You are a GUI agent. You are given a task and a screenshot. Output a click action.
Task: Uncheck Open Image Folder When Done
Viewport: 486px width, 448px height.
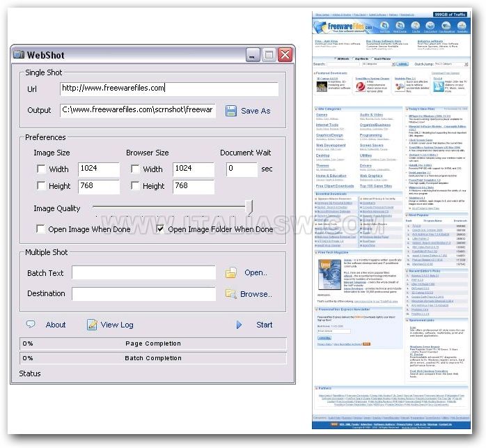pyautogui.click(x=160, y=229)
